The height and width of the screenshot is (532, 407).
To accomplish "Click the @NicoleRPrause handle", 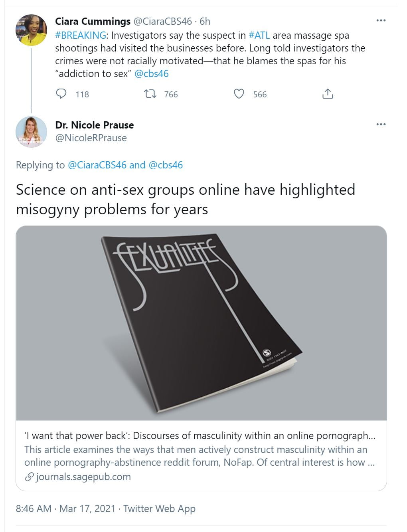I will 91,138.
